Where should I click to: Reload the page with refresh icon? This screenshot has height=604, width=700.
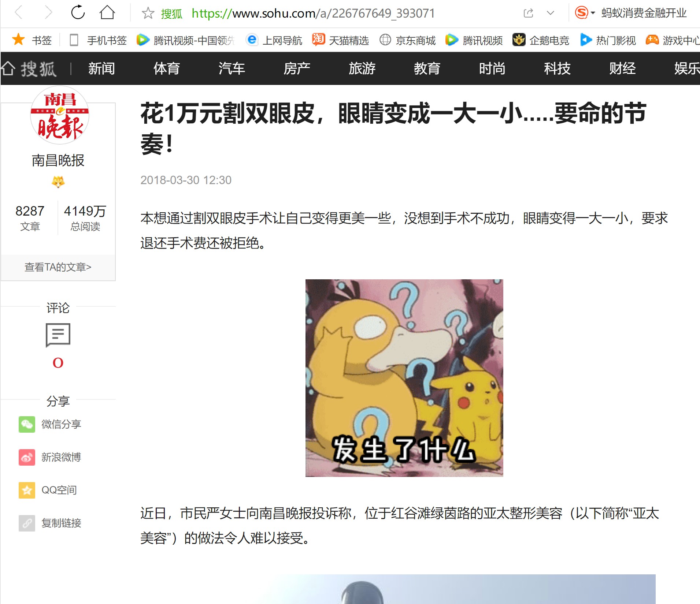(78, 13)
